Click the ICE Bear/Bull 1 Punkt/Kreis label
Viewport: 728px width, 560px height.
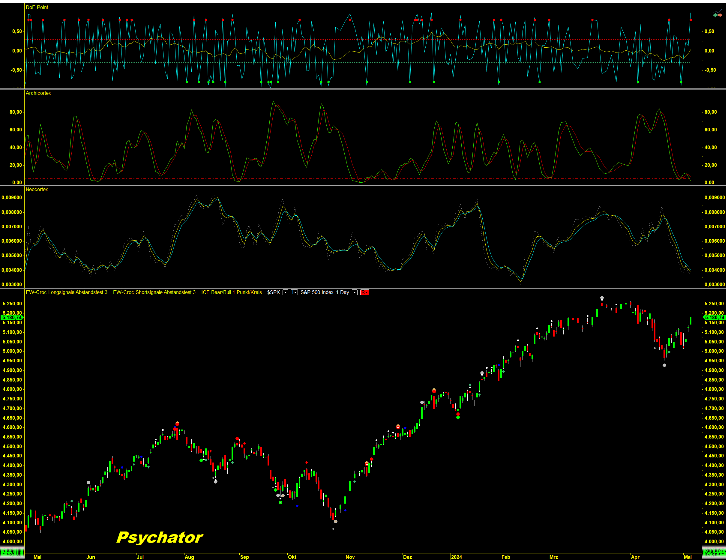click(x=231, y=292)
